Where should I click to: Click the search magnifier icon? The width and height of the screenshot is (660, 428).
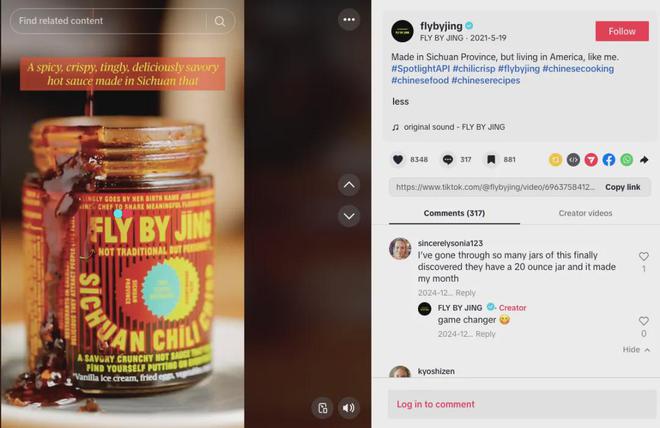click(220, 21)
